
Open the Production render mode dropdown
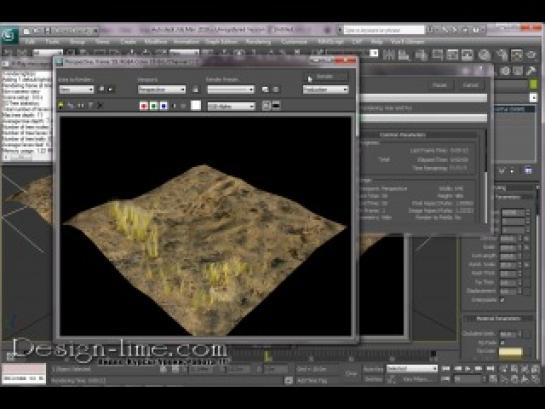pos(326,90)
